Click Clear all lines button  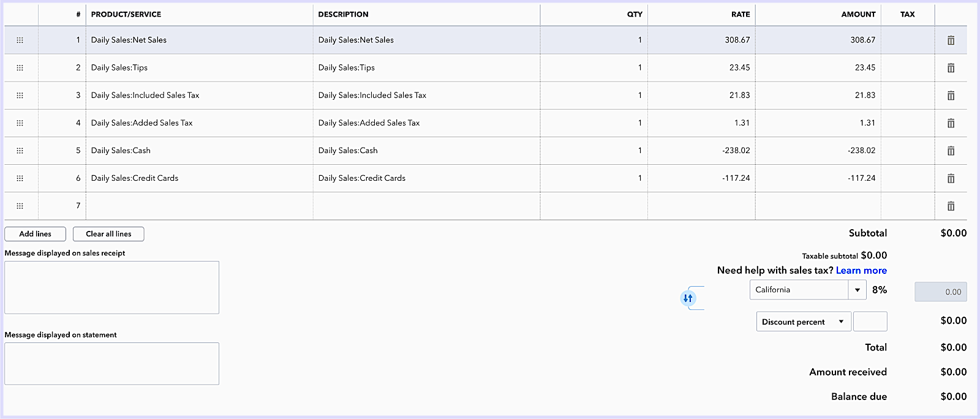tap(108, 234)
